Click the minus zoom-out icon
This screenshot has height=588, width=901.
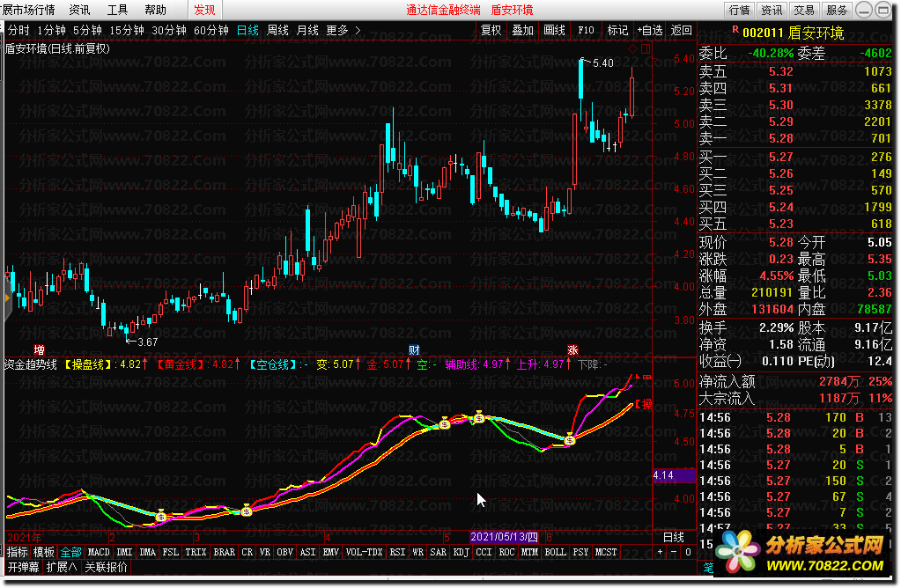coord(674,552)
